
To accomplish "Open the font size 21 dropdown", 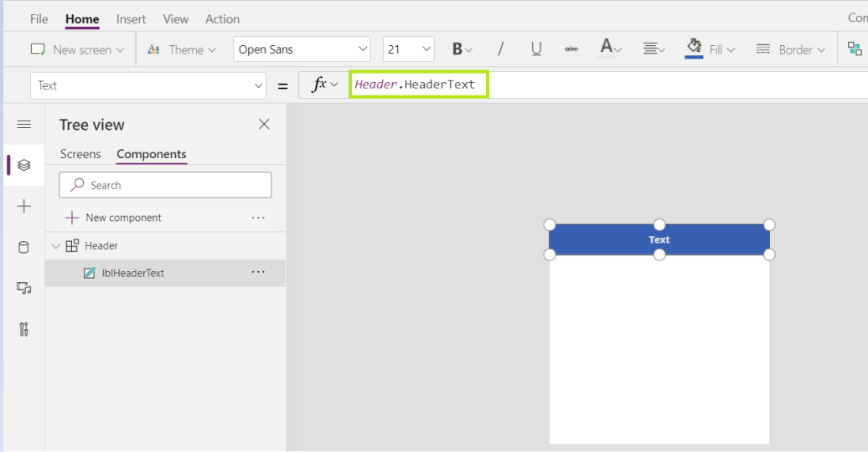I will [x=409, y=49].
